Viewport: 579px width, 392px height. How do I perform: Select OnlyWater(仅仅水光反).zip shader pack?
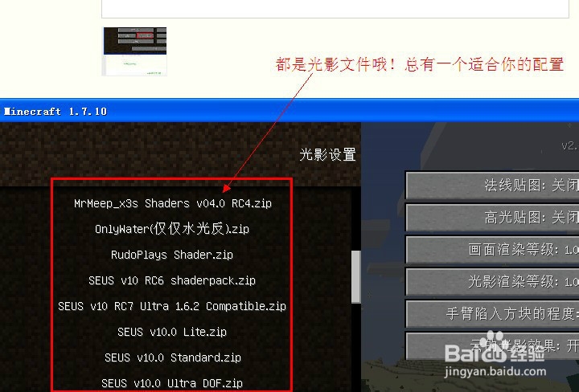(x=172, y=229)
